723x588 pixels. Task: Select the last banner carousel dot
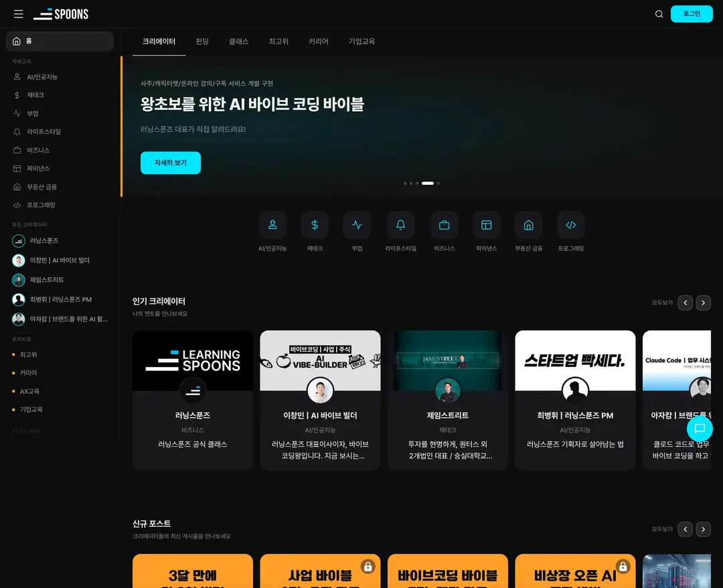(x=438, y=183)
